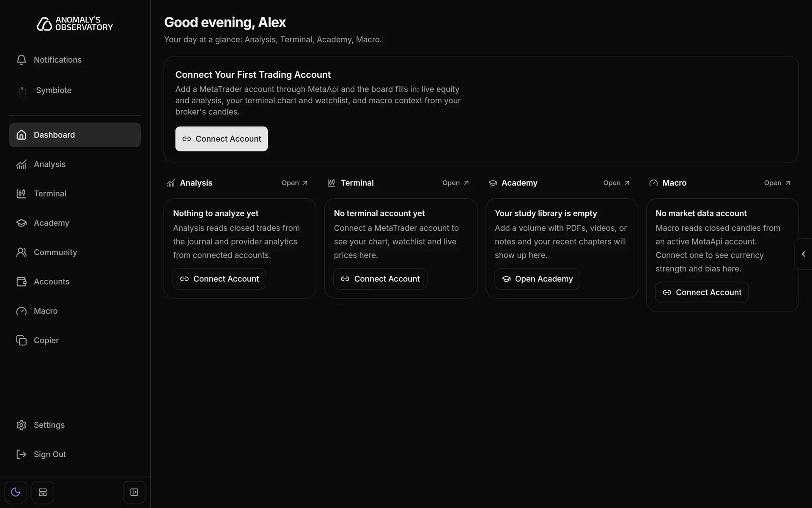Click the bell icon beside Notifications
812x508 pixels.
tap(21, 60)
